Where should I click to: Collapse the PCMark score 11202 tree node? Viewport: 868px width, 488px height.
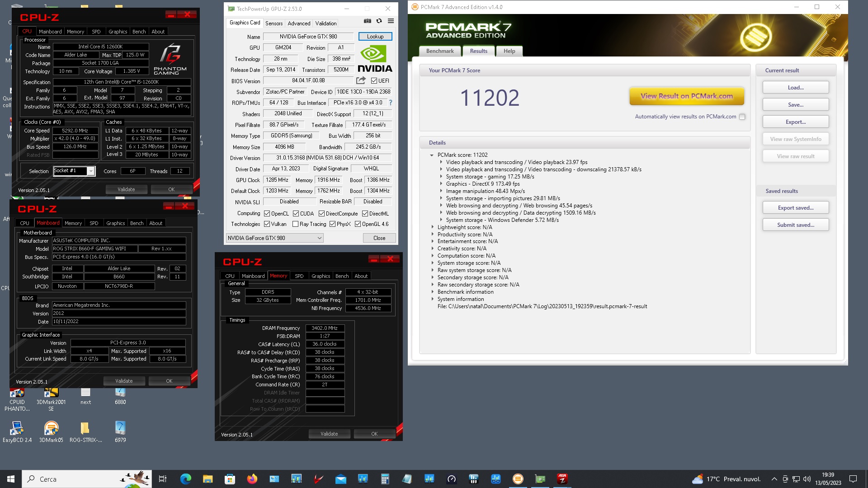click(432, 155)
